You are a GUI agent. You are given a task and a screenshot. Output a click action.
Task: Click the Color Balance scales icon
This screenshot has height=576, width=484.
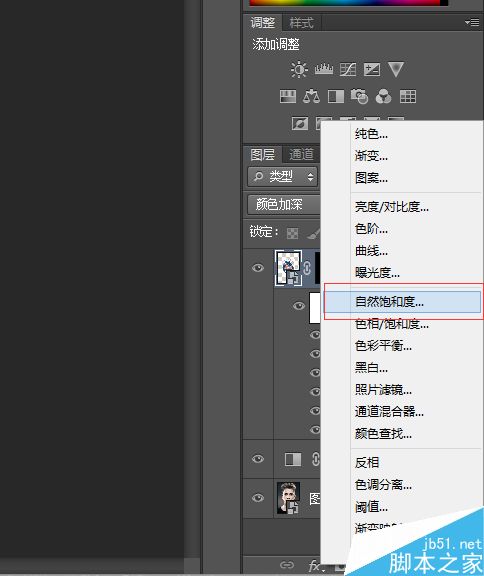coord(311,97)
